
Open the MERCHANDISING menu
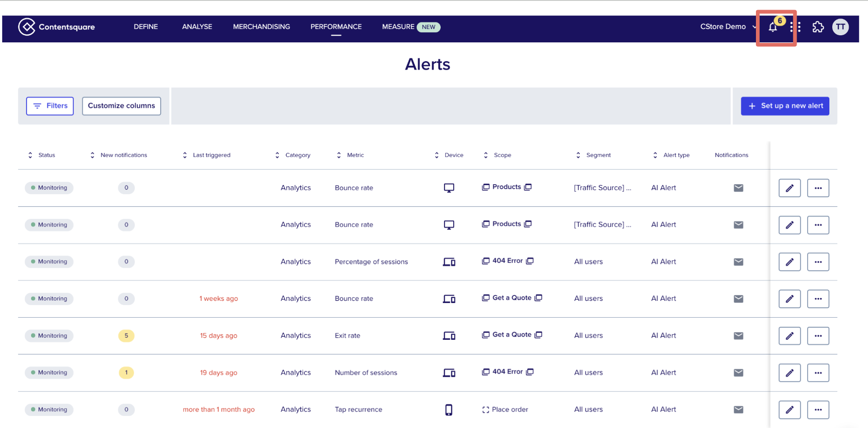[261, 27]
